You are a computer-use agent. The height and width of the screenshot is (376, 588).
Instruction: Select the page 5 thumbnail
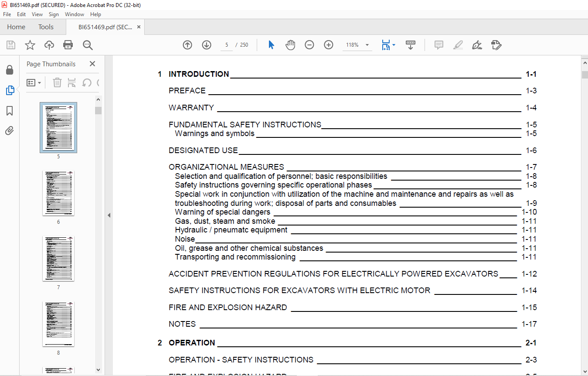[58, 128]
